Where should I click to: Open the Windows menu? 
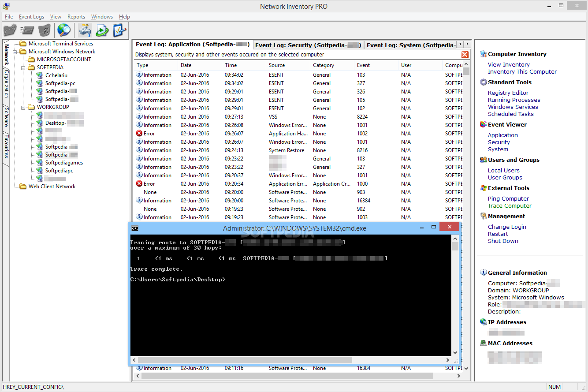tap(102, 17)
